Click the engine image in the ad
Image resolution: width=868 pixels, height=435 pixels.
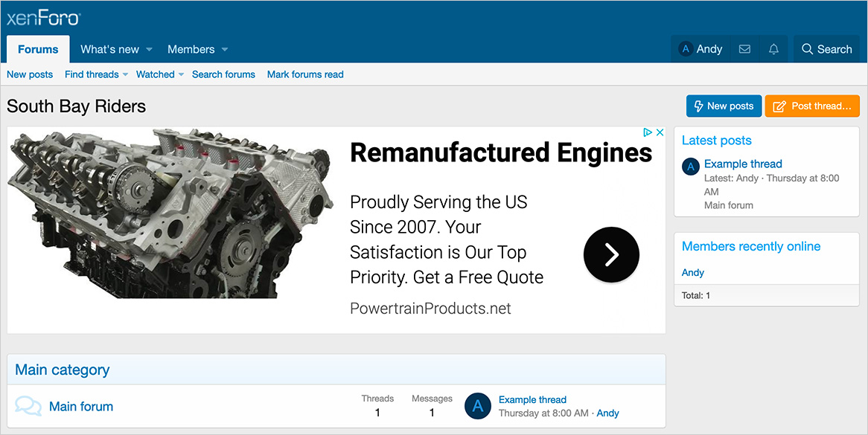pyautogui.click(x=170, y=214)
